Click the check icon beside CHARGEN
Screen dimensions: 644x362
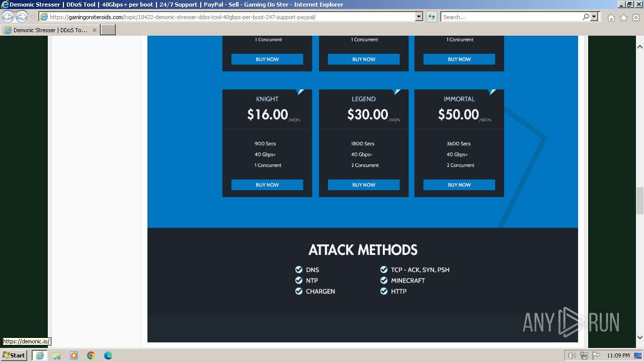(x=299, y=291)
